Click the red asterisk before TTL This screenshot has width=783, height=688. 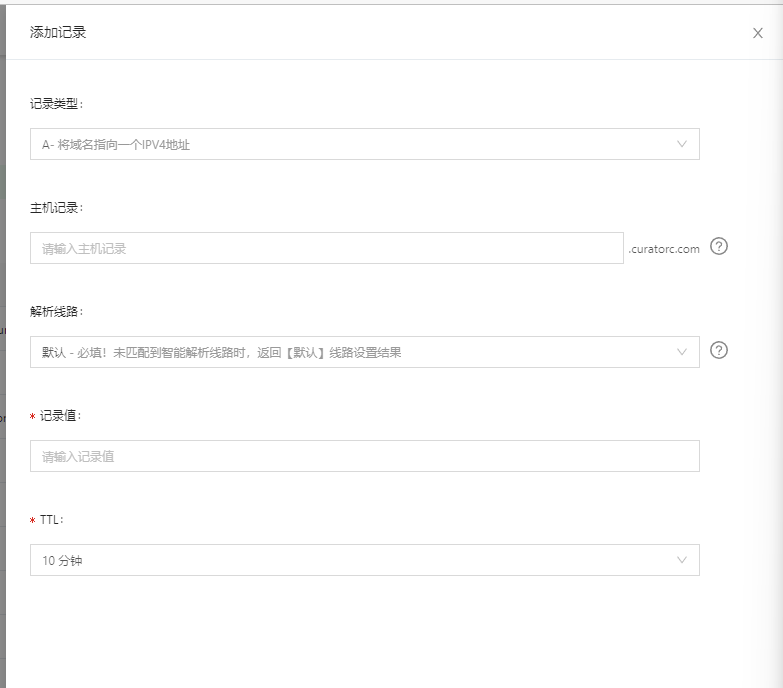[x=33, y=521]
